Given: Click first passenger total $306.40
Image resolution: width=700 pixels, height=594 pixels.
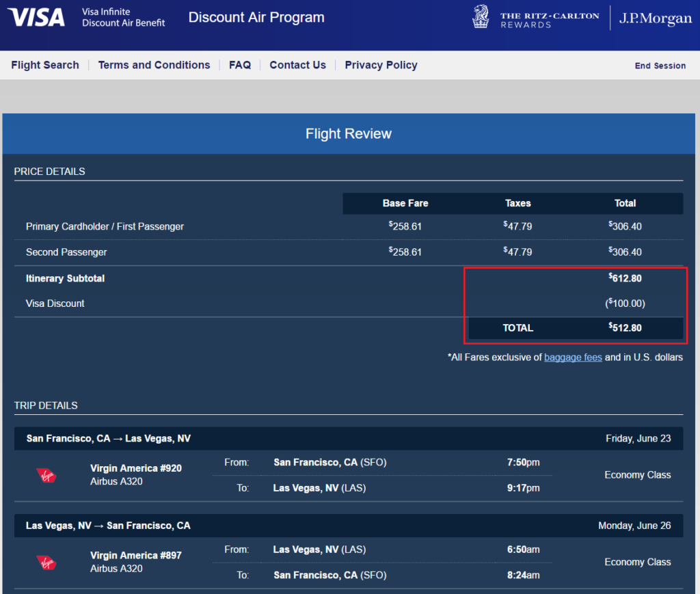Looking at the screenshot, I should (x=625, y=226).
